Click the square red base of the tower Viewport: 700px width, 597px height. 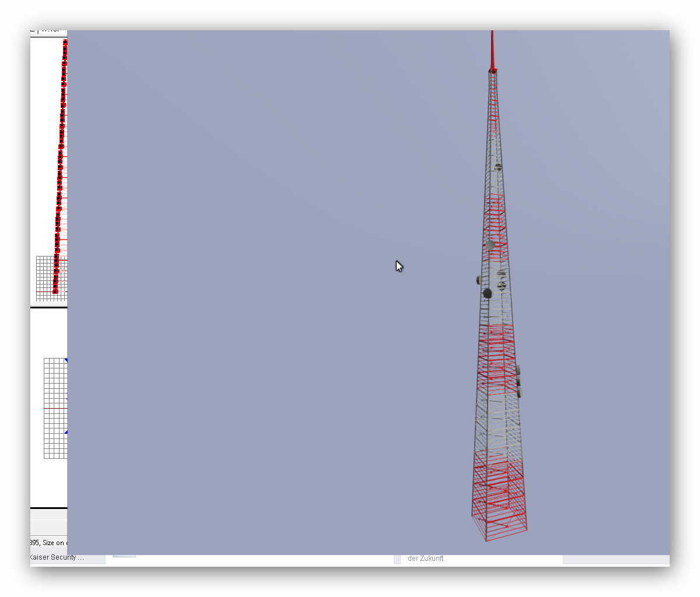[x=499, y=527]
